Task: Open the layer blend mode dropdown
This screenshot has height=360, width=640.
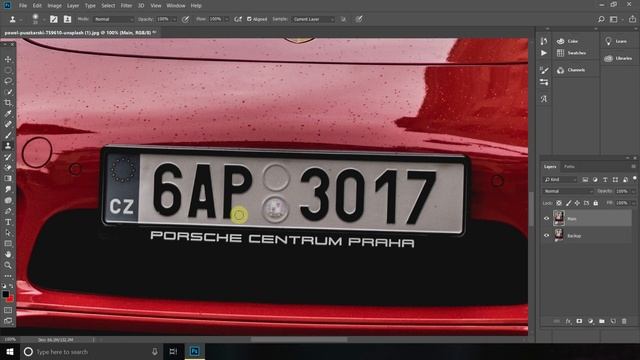Action: tap(568, 191)
